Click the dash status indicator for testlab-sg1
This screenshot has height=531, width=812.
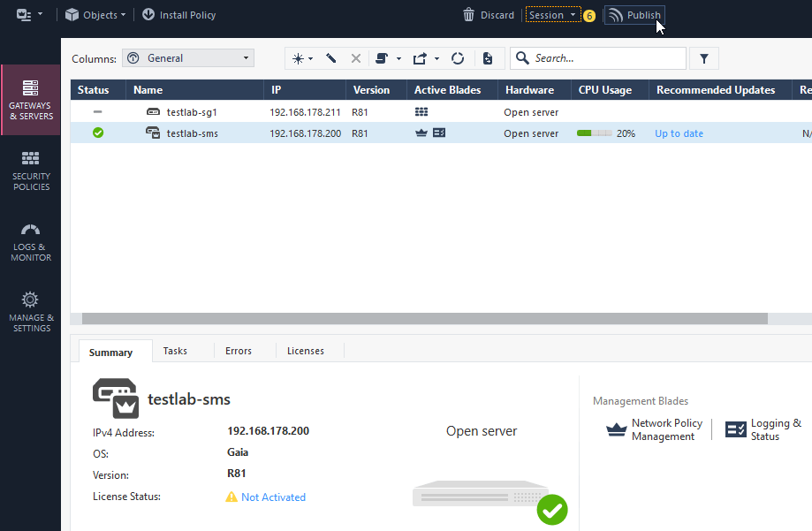pyautogui.click(x=98, y=111)
